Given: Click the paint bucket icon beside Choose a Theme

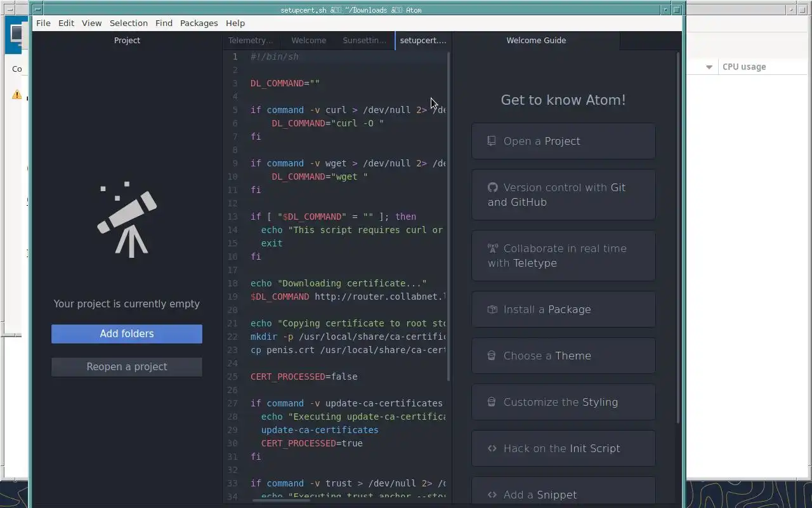Looking at the screenshot, I should [491, 356].
